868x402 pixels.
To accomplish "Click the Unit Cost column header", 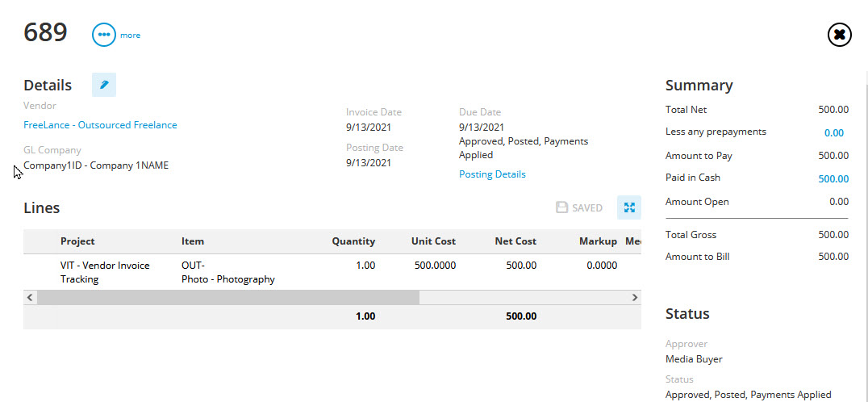I will pyautogui.click(x=433, y=241).
